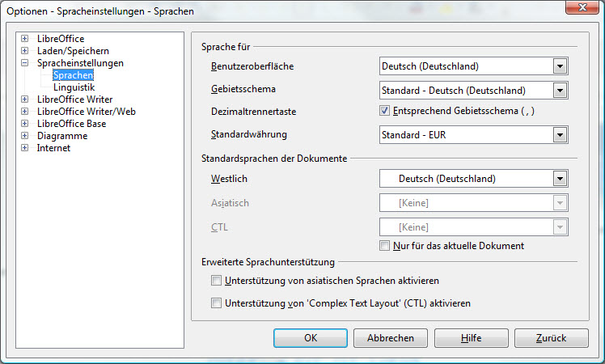
Task: Select the Diagramme tree entry
Action: [x=62, y=135]
